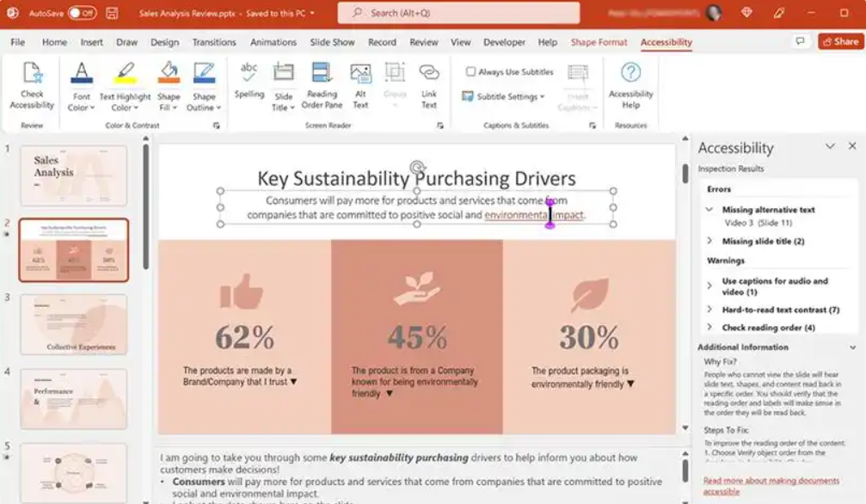Screen dimensions: 866x504
Task: Open file name saved-location dropdown
Action: pyautogui.click(x=312, y=13)
